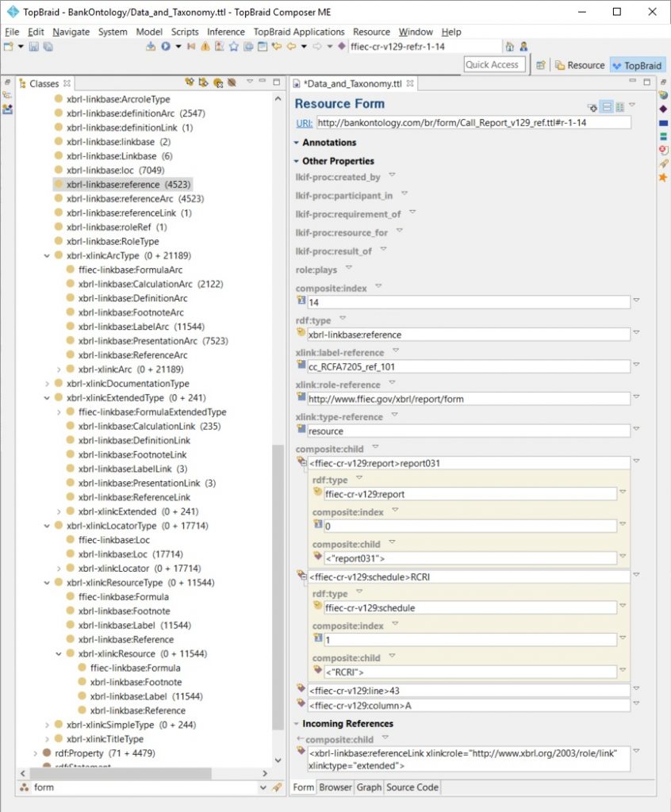Viewport: 671px width, 812px height.
Task: Click the URI text field in Resource Form
Action: click(474, 123)
